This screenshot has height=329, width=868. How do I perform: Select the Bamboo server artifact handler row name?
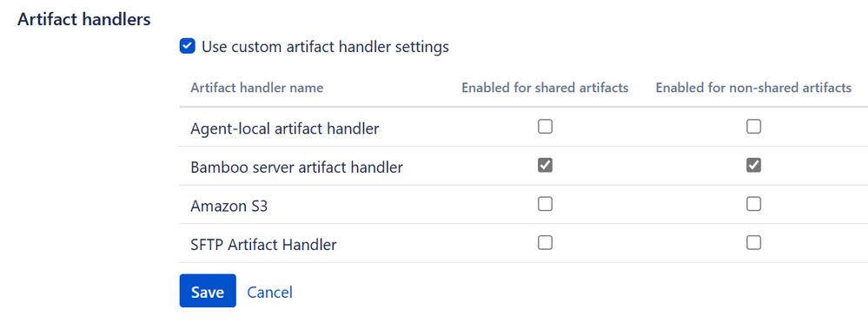[x=296, y=167]
